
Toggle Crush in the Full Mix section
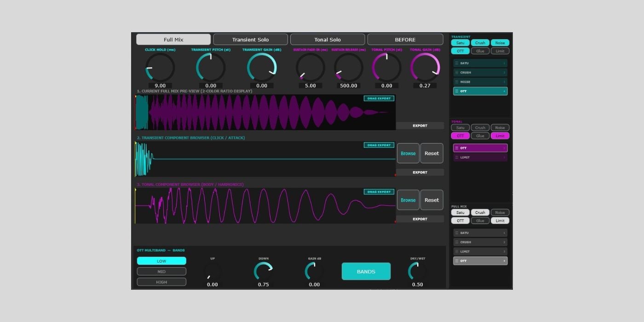tap(480, 213)
